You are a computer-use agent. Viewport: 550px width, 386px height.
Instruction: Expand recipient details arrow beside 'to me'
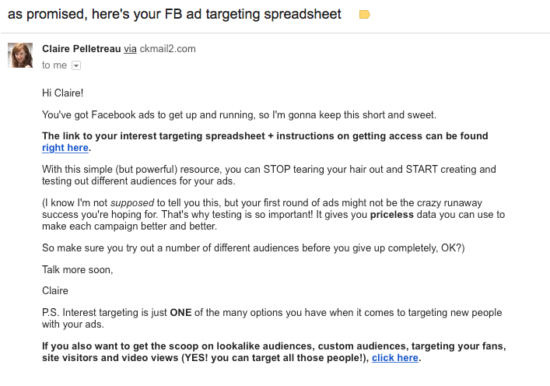pos(76,66)
